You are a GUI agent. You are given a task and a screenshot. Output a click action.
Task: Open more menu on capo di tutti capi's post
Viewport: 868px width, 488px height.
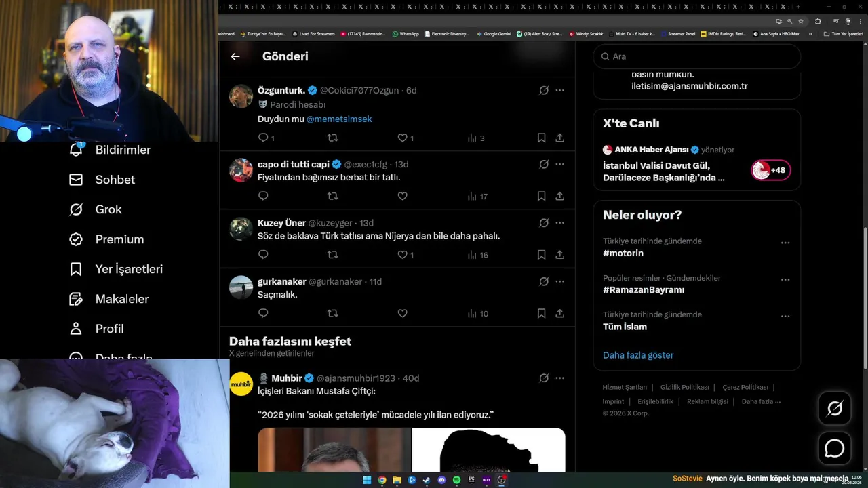[559, 164]
